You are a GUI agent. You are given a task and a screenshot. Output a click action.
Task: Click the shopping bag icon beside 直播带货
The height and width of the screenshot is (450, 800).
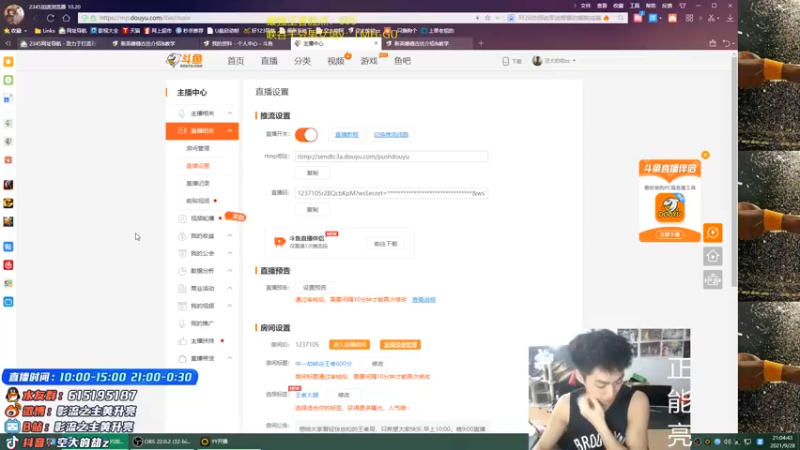(182, 358)
